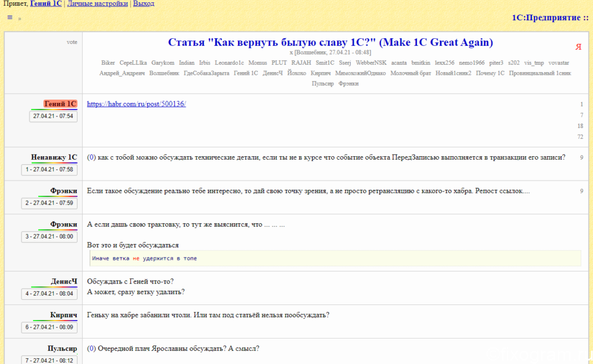The image size is (593, 364).
Task: Click post button 2 - 27.04.21 - 07:59
Action: [x=50, y=203]
